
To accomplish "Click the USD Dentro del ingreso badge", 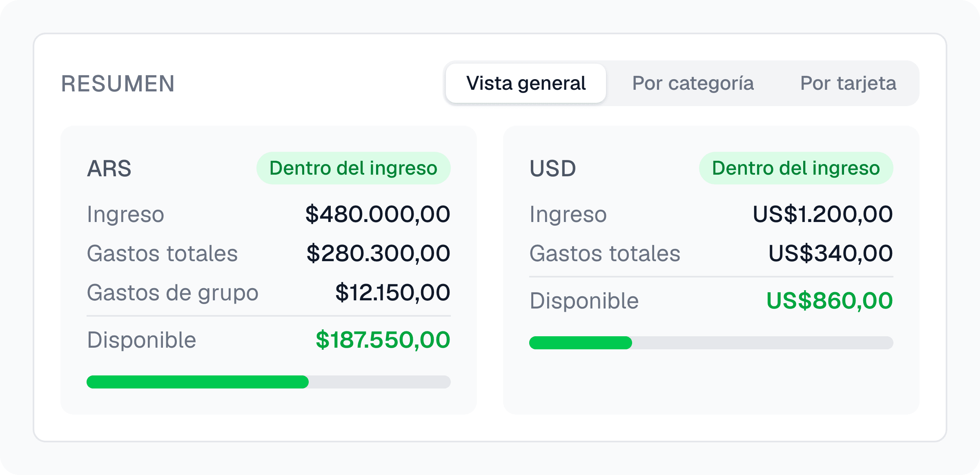I will [x=796, y=168].
